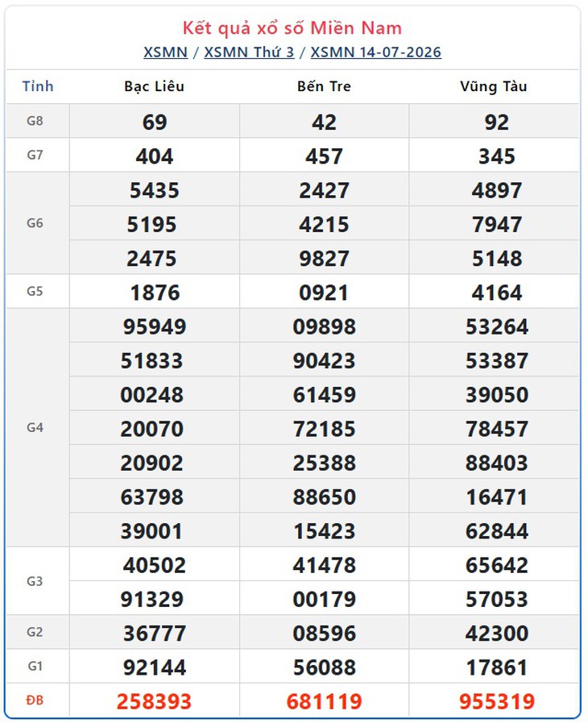
Task: Select Bến Tre G4 number 09898
Action: (x=324, y=326)
